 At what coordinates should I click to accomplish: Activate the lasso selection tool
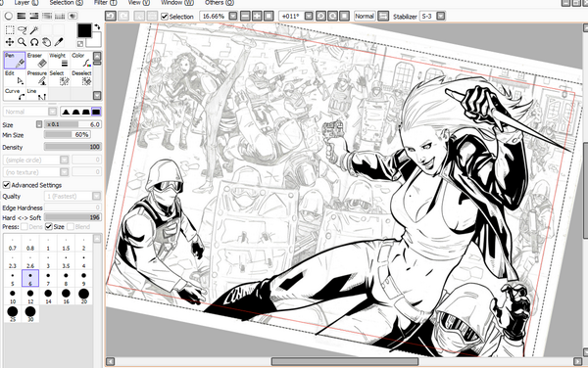pyautogui.click(x=23, y=30)
